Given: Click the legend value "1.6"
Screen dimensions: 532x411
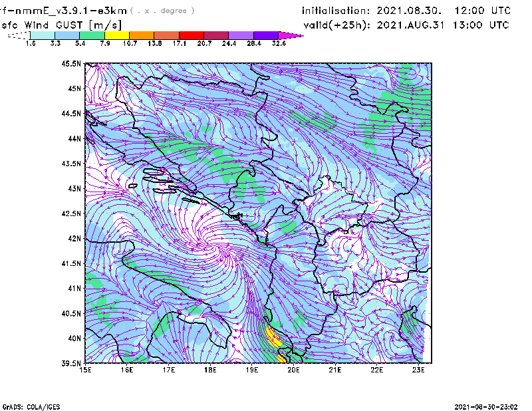Looking at the screenshot, I should [x=31, y=43].
